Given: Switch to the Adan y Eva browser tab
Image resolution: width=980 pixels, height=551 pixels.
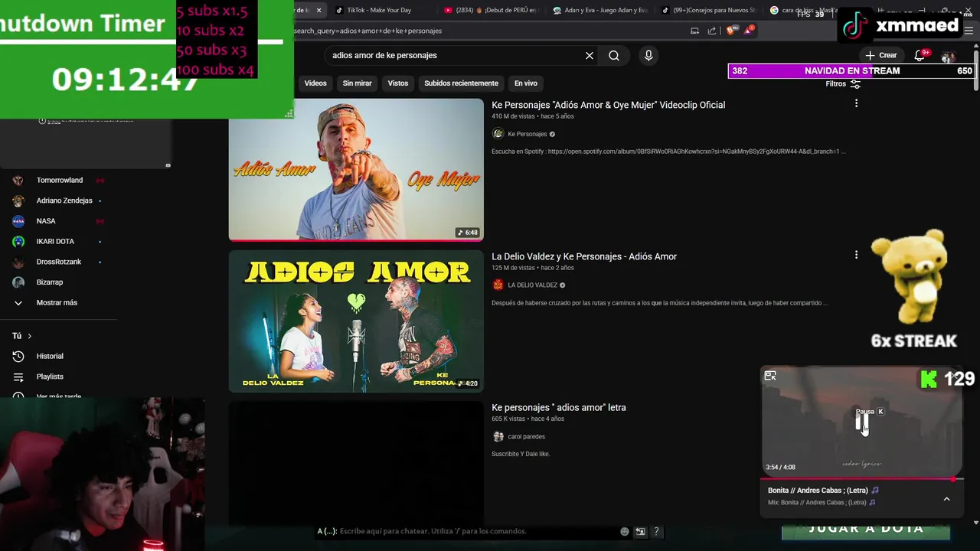Looking at the screenshot, I should tap(600, 11).
